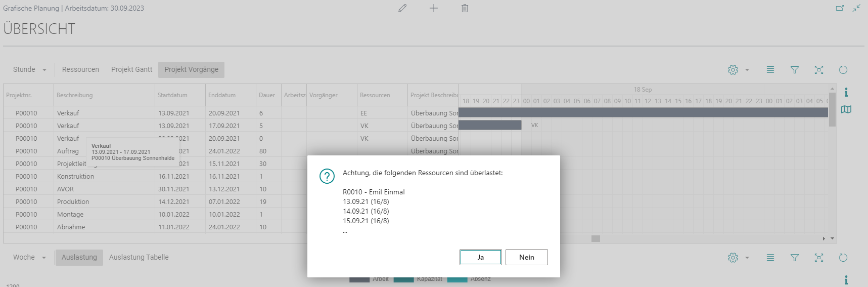Click end date 24.01.2022 in Auftrag row

(x=224, y=151)
